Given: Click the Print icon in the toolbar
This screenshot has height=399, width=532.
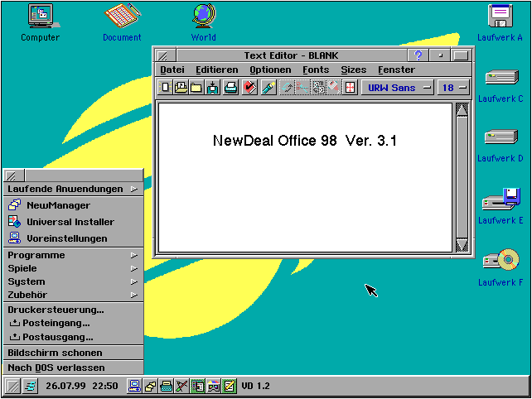Looking at the screenshot, I should [231, 88].
